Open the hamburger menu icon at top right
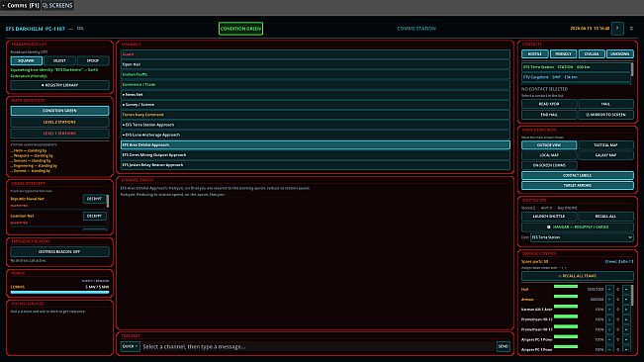Screen dimensions: 644x362 point(631,29)
